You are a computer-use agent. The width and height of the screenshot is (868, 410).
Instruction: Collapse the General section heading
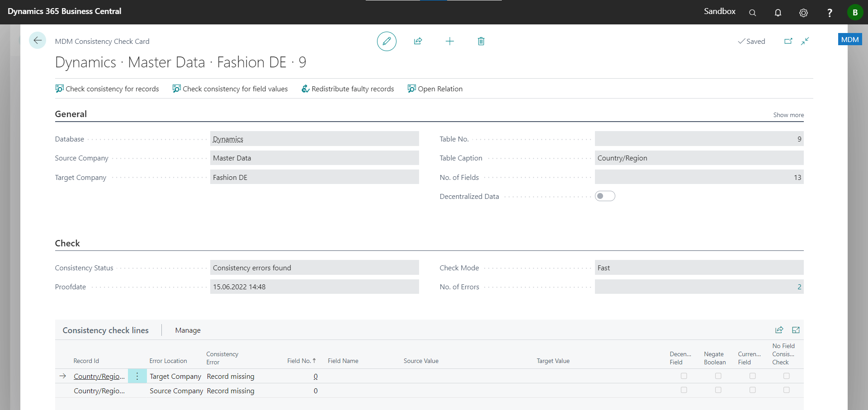(x=71, y=114)
